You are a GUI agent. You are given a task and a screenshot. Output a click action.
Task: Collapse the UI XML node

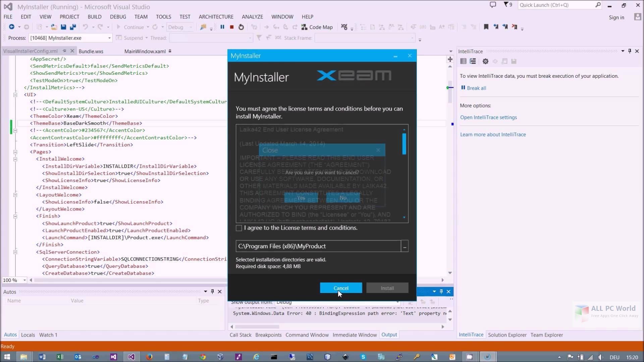[15, 95]
